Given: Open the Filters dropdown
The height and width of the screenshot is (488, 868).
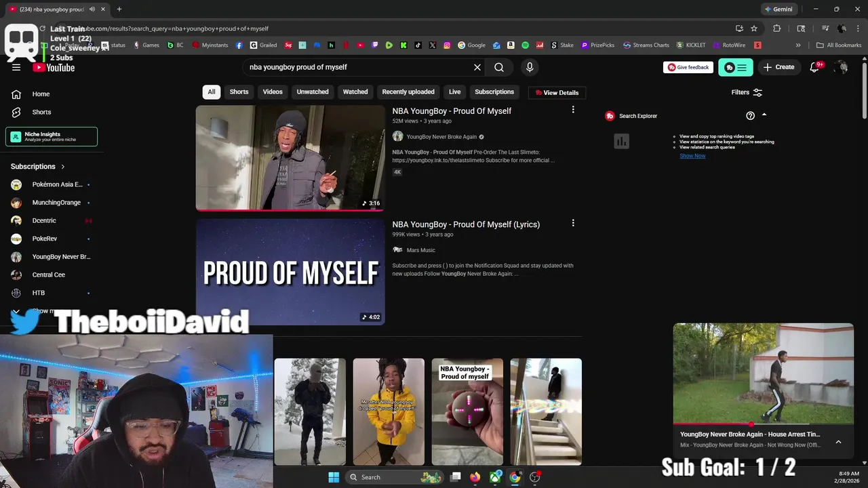Looking at the screenshot, I should (747, 92).
